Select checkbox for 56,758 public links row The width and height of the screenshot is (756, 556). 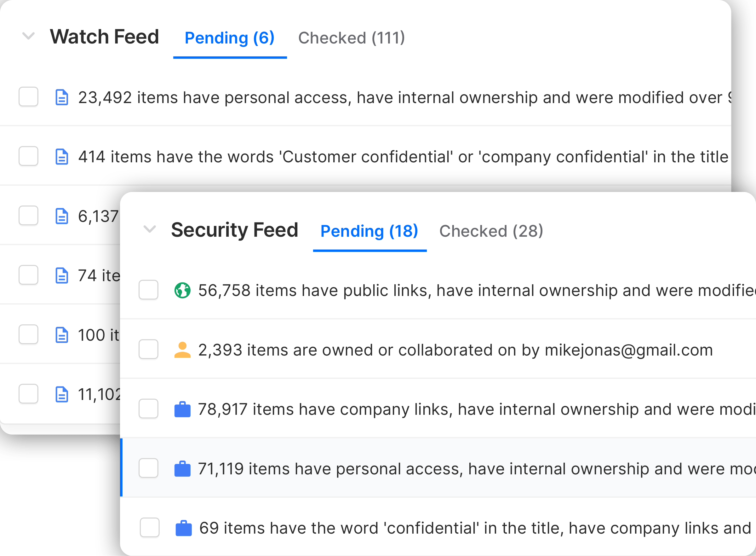pos(148,290)
